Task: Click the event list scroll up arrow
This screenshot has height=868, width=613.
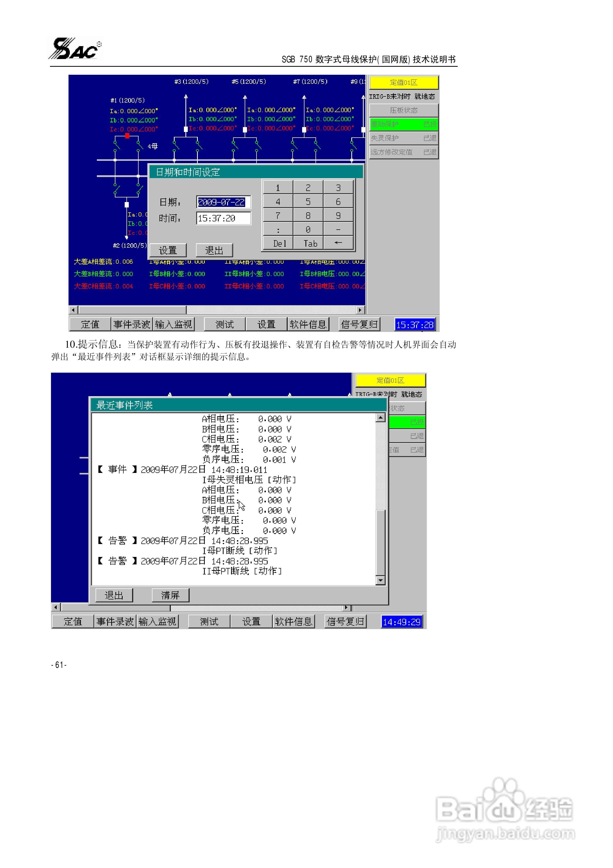Action: [381, 418]
